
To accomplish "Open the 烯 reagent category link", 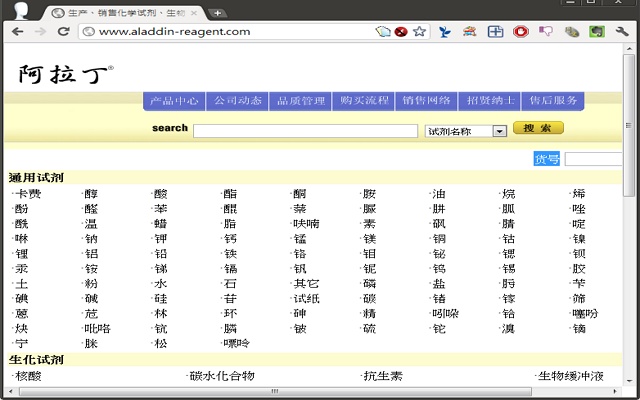I will [579, 194].
